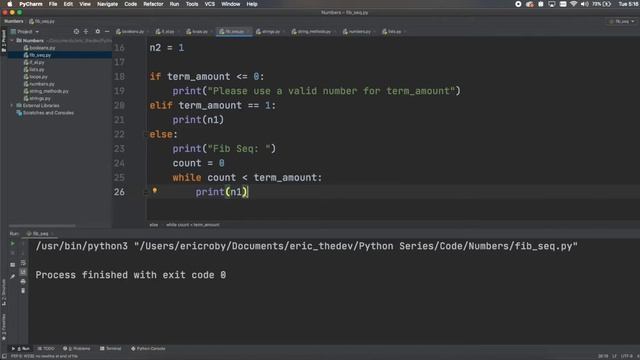
Task: Open the Edit menu
Action: [68, 4]
